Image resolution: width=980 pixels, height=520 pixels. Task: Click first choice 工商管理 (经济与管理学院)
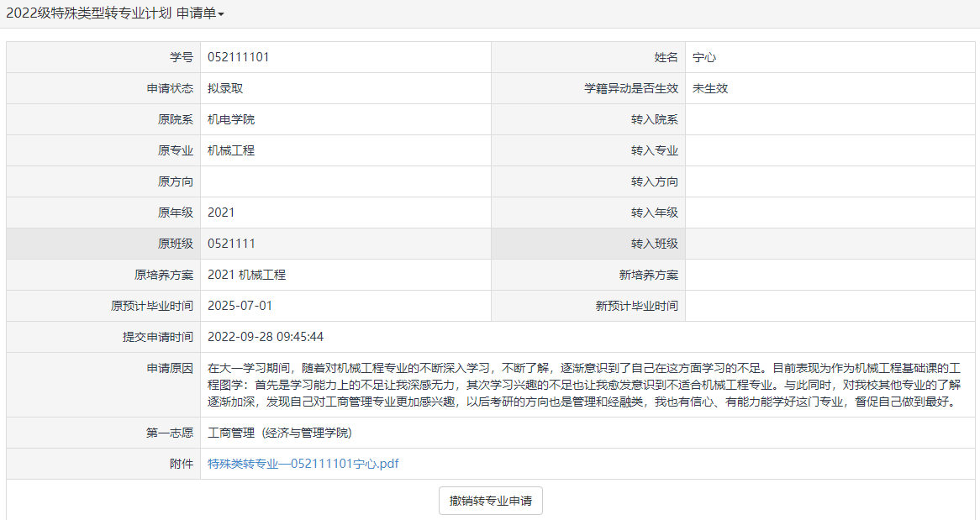[279, 433]
